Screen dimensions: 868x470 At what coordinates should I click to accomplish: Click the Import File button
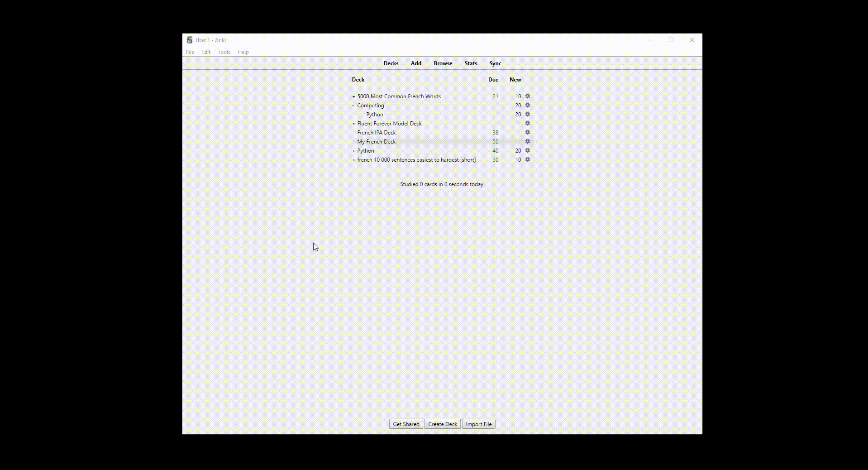[x=478, y=424]
